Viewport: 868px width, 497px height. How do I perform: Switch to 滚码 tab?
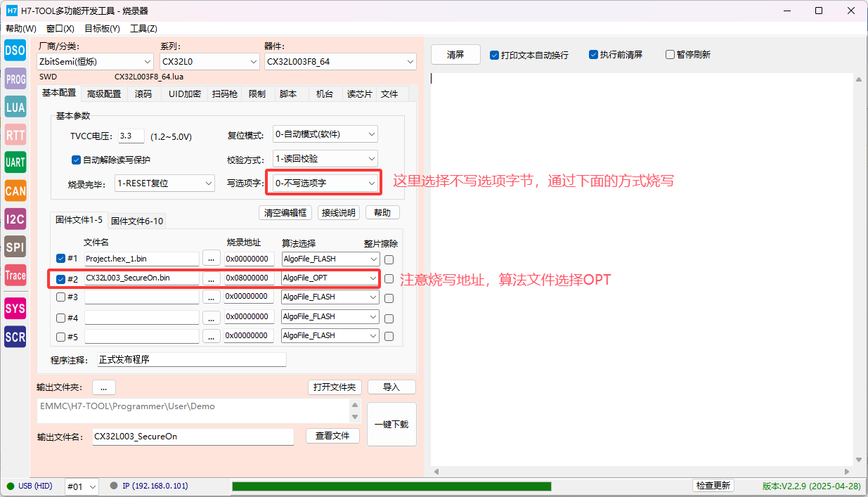pyautogui.click(x=143, y=94)
